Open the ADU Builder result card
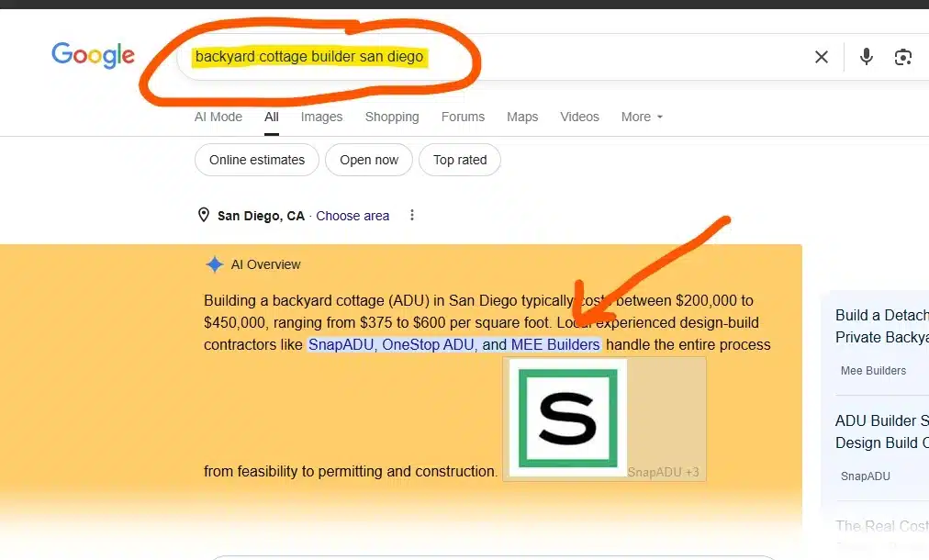Screen dimensions: 929x560 click(x=881, y=431)
